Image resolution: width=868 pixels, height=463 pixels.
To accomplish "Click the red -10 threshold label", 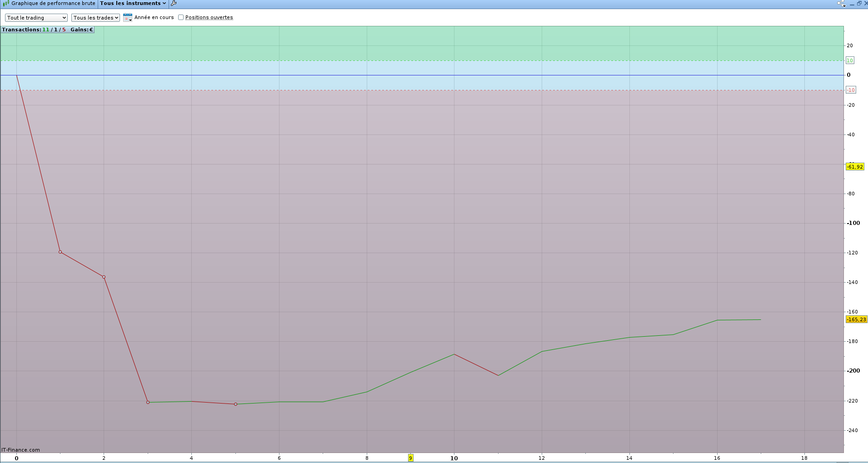I will tap(851, 90).
